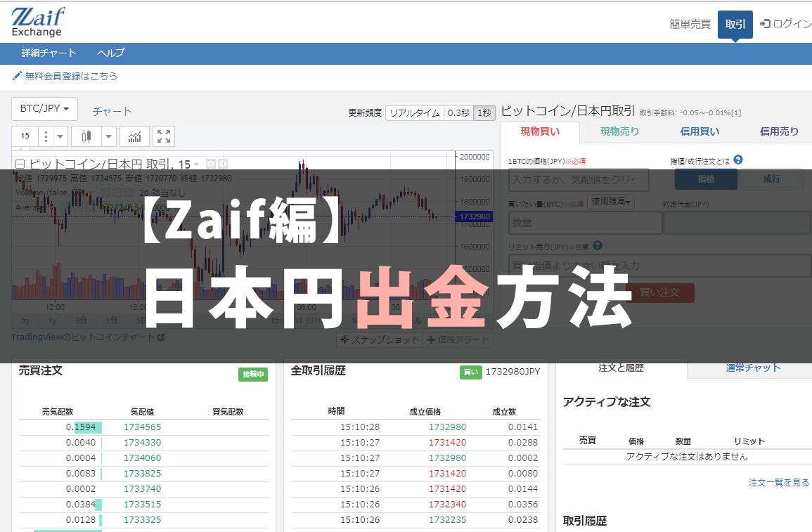Image resolution: width=812 pixels, height=532 pixels.
Task: Open TradingViewのビットコインチャート link
Action: point(87,337)
